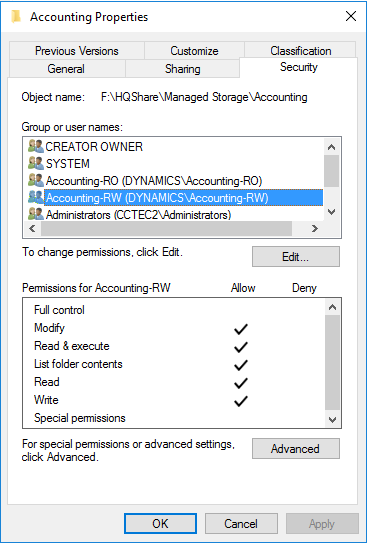Screen dimensions: 367x543
Task: Close the Accounting Properties dialog
Action: [351, 16]
